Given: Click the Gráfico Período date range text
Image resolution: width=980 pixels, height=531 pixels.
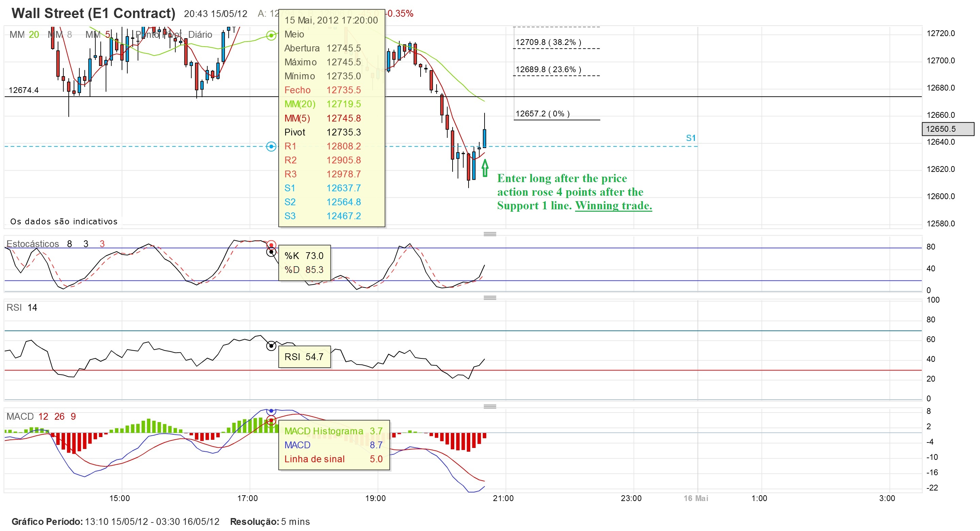Looking at the screenshot, I should pos(116,521).
